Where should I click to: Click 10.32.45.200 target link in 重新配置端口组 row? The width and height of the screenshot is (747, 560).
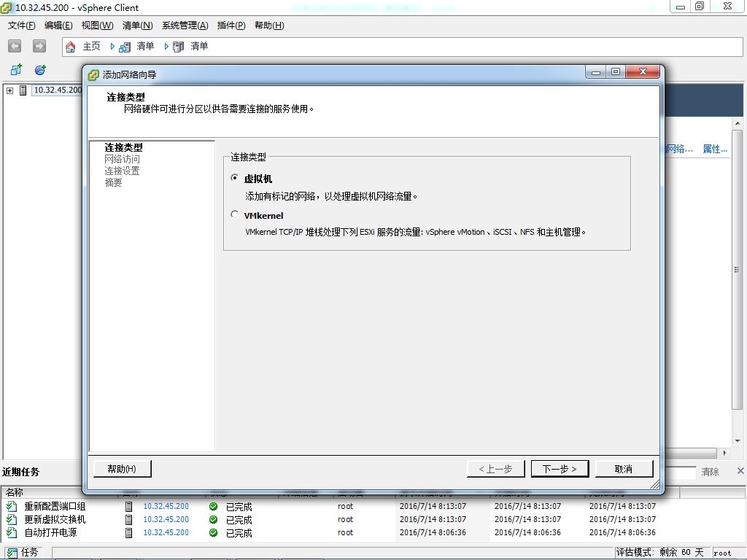point(166,506)
